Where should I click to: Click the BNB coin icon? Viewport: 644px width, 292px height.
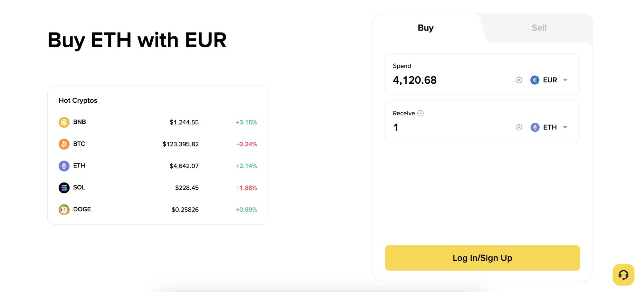(x=64, y=122)
